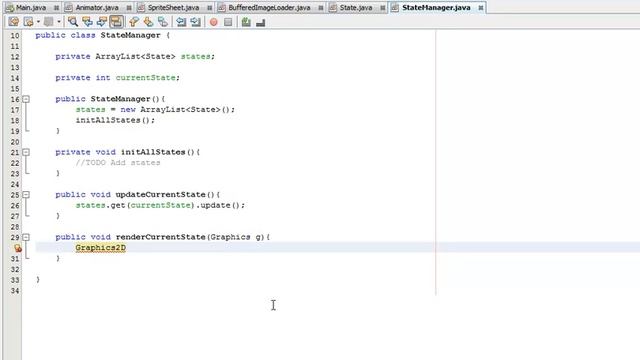The image size is (640, 360).
Task: Close the Main.java tab
Action: point(56,8)
